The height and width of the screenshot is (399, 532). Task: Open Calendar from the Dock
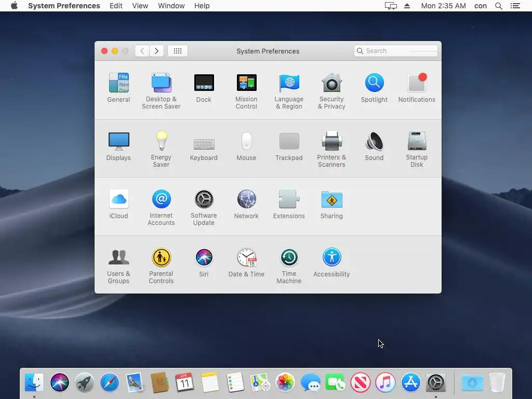coord(184,382)
